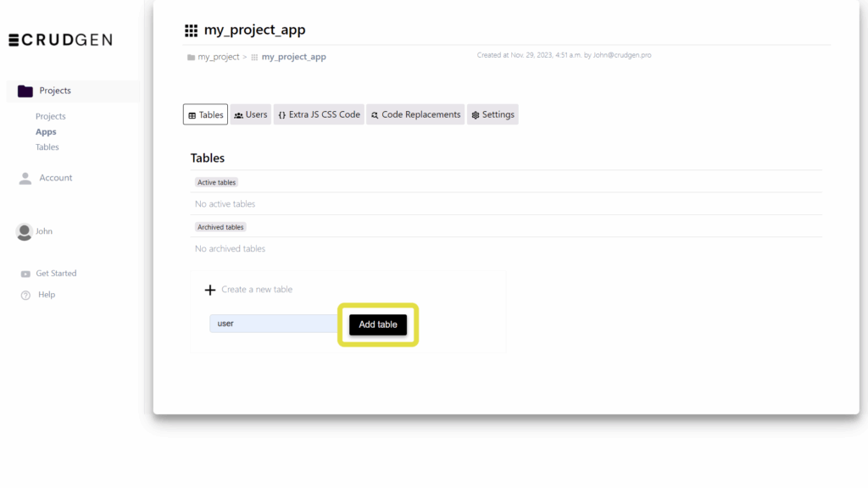The width and height of the screenshot is (868, 488).
Task: Open Apps from the sidebar
Action: coord(47,131)
